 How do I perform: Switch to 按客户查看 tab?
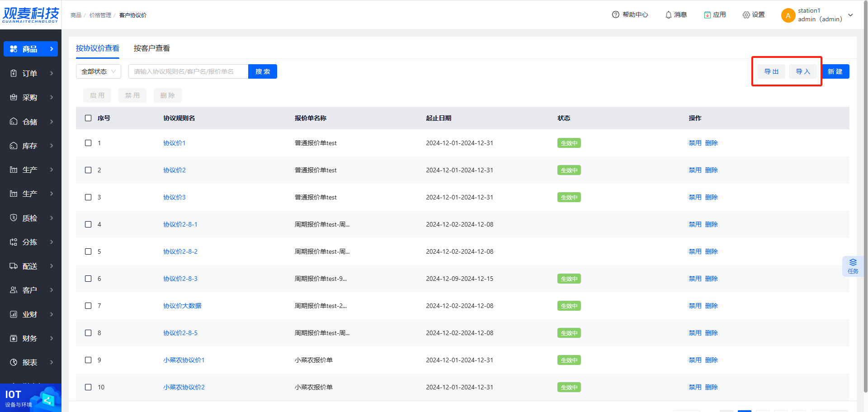point(152,48)
